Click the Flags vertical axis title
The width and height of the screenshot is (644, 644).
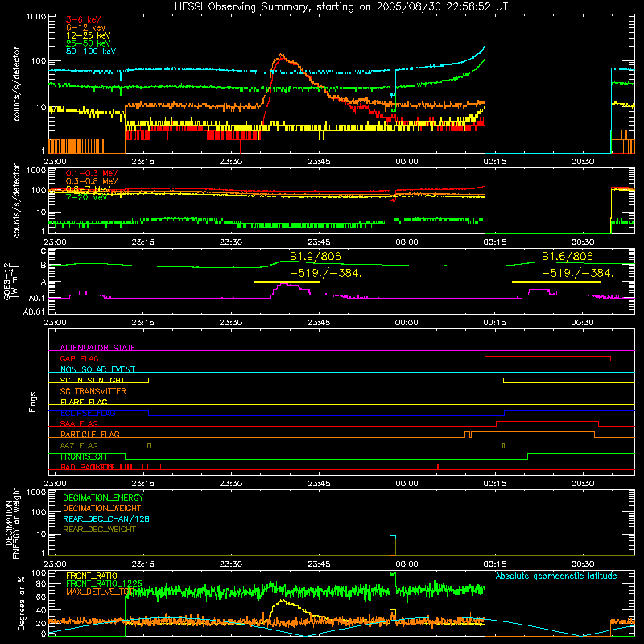pyautogui.click(x=32, y=402)
